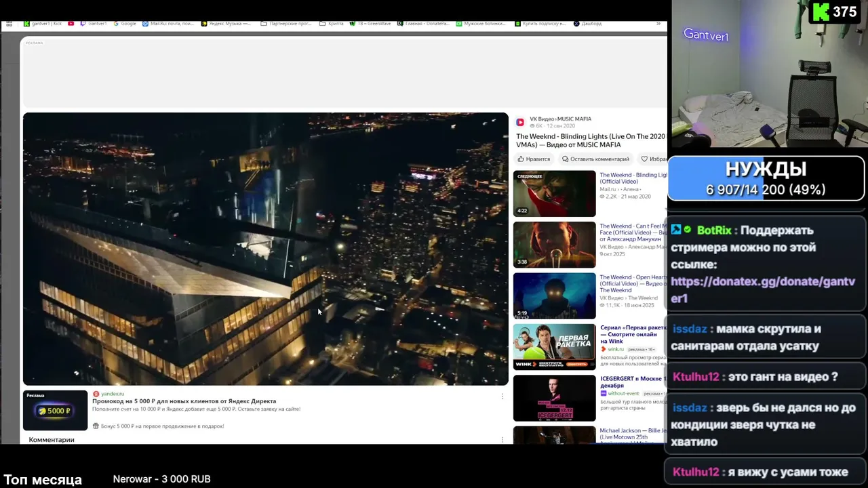Image resolution: width=868 pixels, height=488 pixels.
Task: Click Ktulhu12 username on это гант message
Action: 696,377
